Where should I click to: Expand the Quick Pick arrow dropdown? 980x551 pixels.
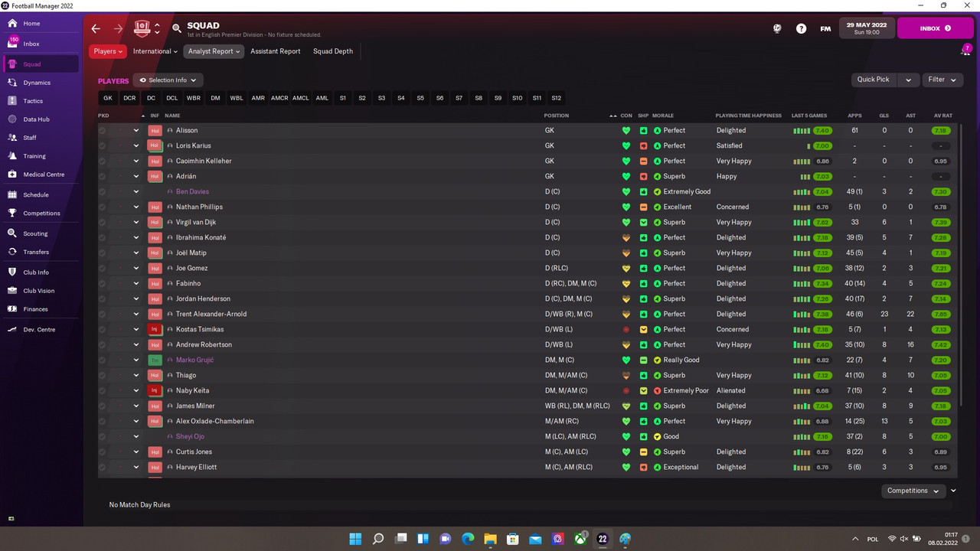[x=908, y=80]
